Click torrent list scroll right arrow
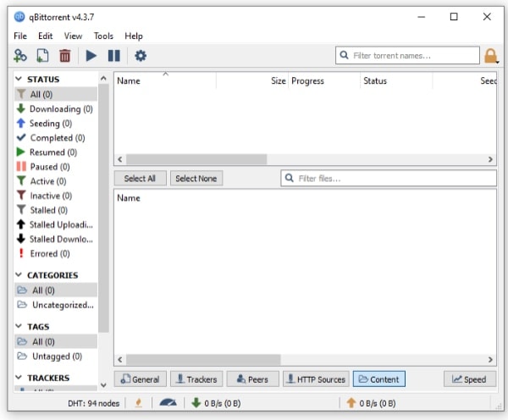 click(x=490, y=159)
